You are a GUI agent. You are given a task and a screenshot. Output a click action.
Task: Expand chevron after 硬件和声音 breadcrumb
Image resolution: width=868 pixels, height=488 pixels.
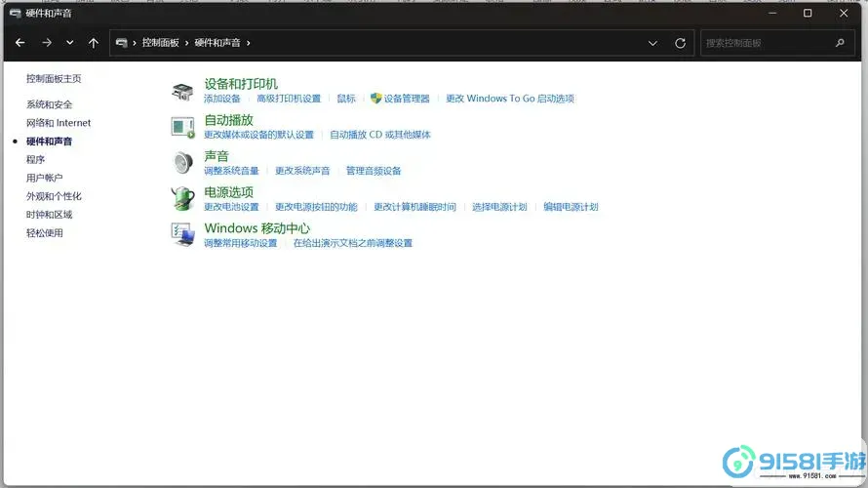(x=248, y=43)
